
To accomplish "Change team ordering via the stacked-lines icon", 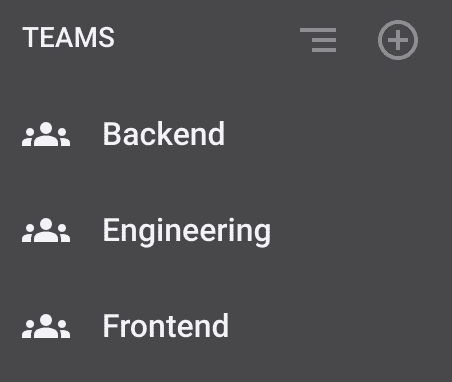I will (x=318, y=40).
